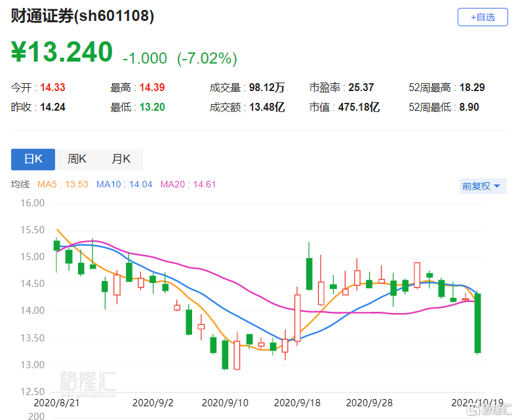Click the 成交额 turnover value 13.48亿
The width and height of the screenshot is (516, 420).
pyautogui.click(x=267, y=107)
